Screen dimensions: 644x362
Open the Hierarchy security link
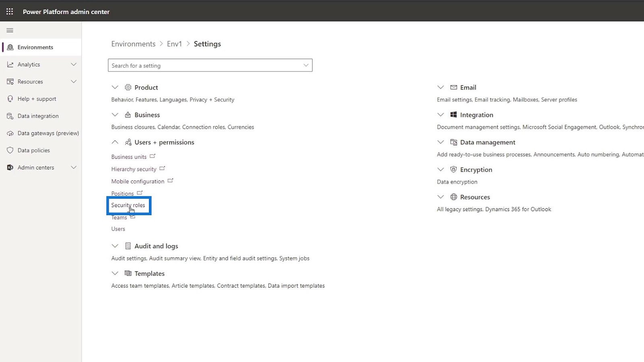click(134, 169)
